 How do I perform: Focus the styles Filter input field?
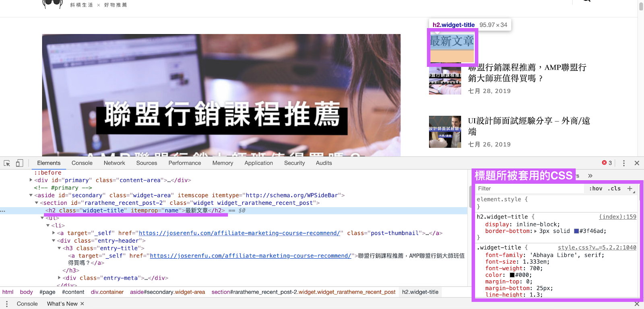pos(529,189)
